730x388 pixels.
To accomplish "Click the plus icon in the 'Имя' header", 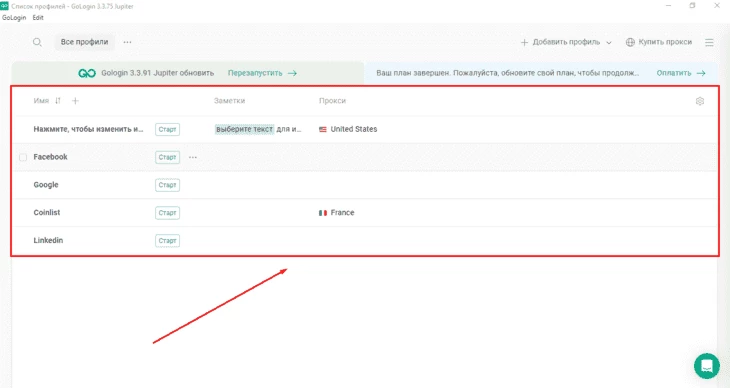I will click(x=75, y=101).
